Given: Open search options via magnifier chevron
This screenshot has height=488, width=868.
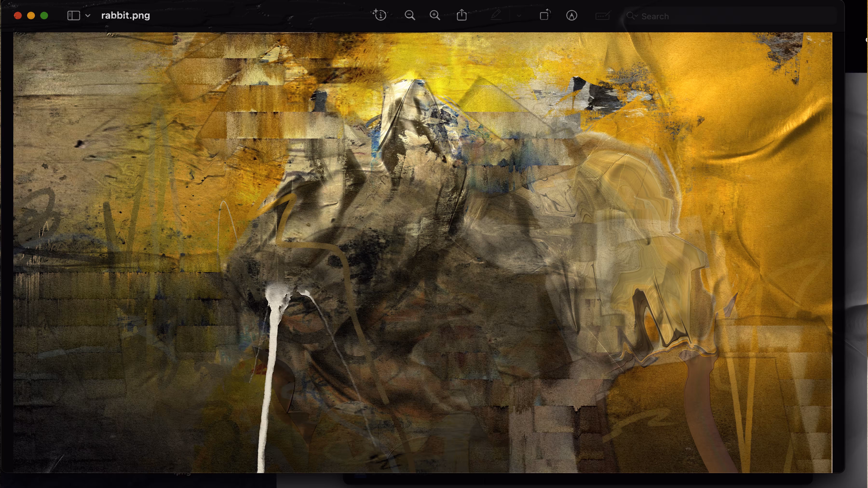Looking at the screenshot, I should [x=632, y=16].
